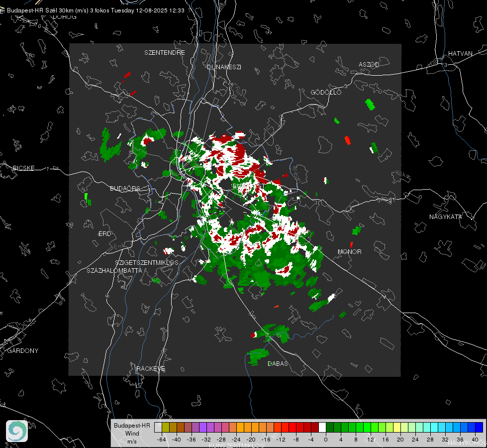The height and width of the screenshot is (448, 487).
Task: Pick the bright violet swatch left of -32
Action: coord(203,427)
